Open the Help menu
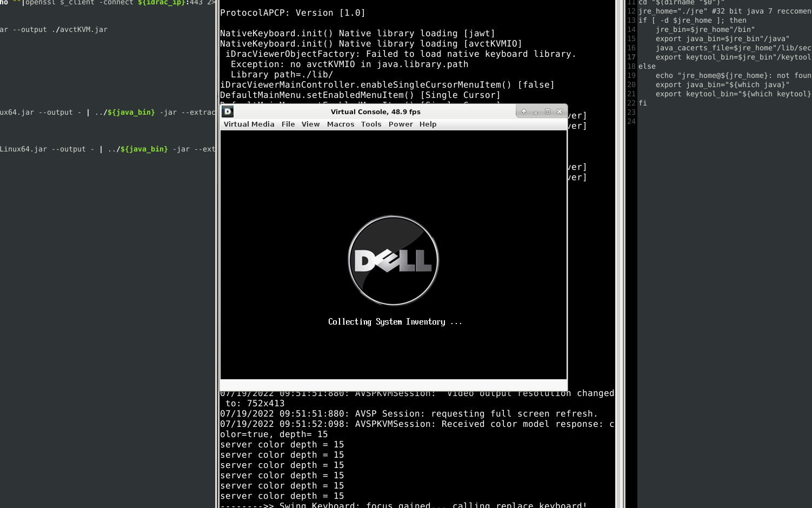 [428, 124]
